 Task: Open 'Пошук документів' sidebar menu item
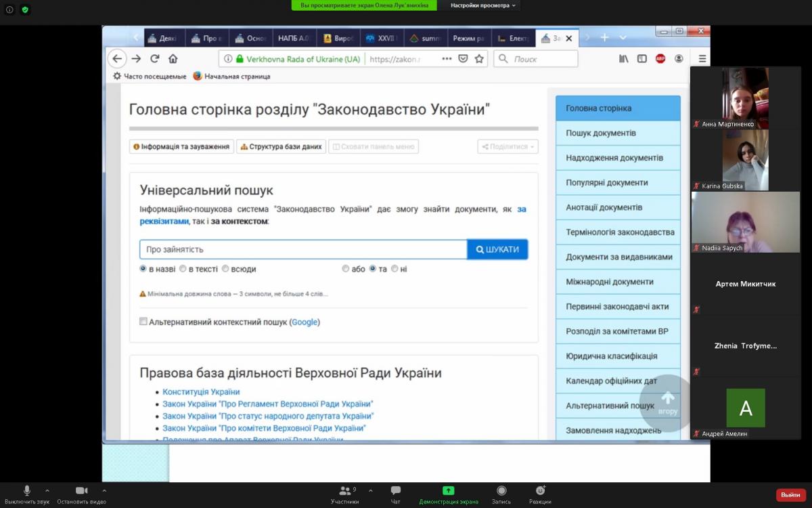(618, 133)
